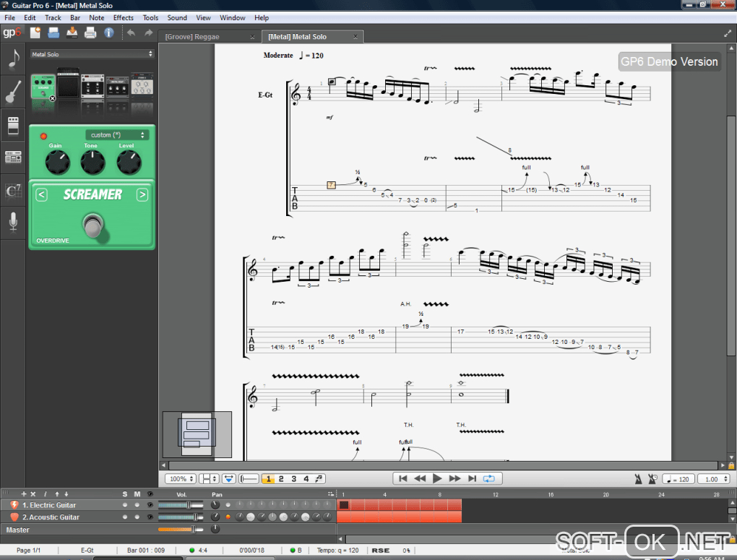Viewport: 737px width, 560px height.
Task: Toggle visibility of the Acoustic Guitar track
Action: click(150, 517)
